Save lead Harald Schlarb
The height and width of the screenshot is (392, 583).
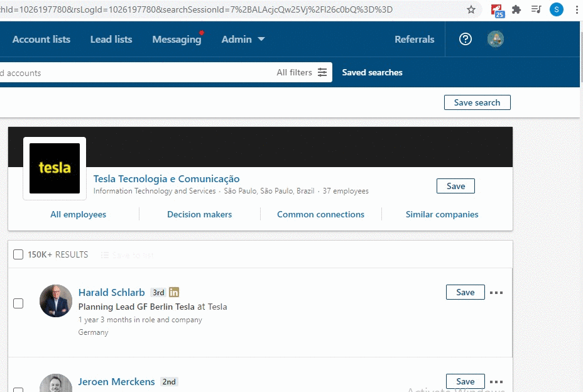(x=465, y=292)
